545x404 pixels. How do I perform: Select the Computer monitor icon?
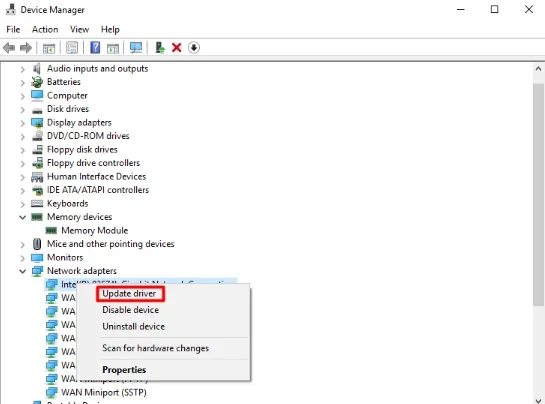37,96
